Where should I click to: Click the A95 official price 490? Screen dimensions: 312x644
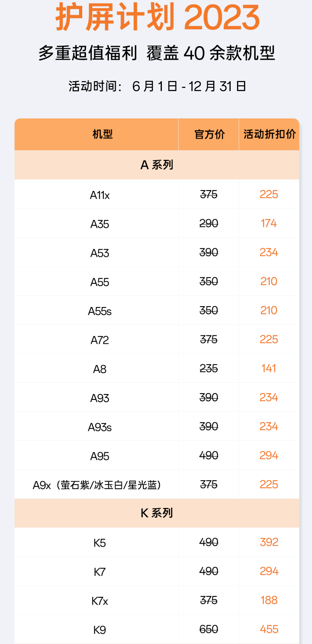pos(209,455)
